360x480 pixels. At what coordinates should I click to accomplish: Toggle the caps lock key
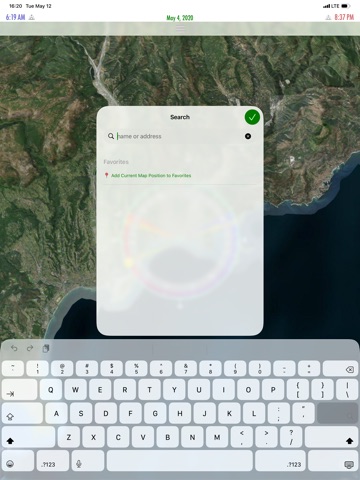tap(22, 413)
